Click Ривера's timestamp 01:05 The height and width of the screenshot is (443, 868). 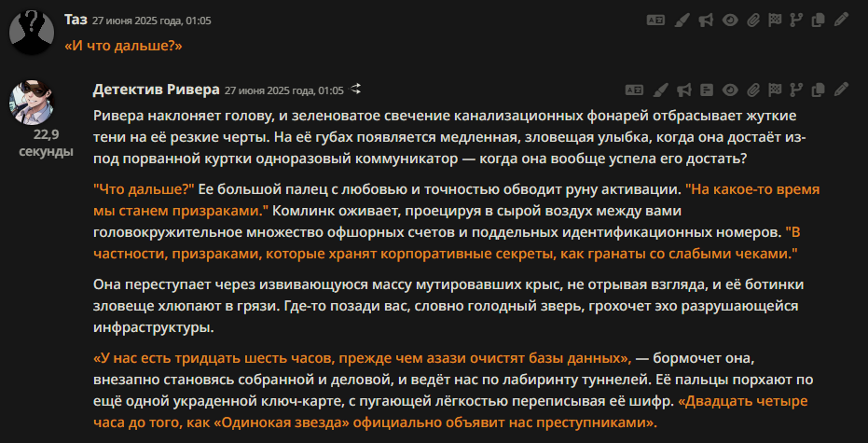283,90
